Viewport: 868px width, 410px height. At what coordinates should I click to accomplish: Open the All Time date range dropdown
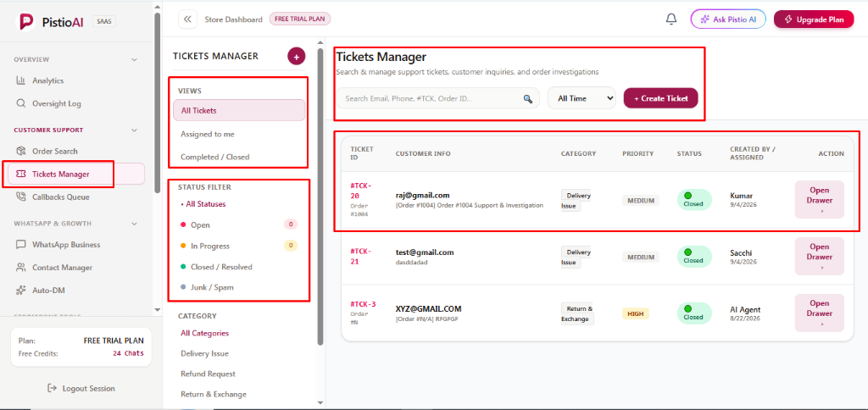click(x=581, y=98)
